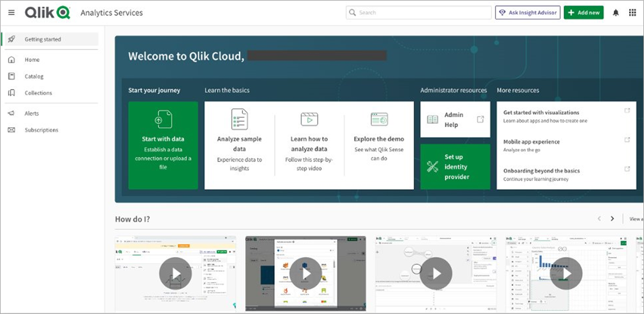Click the search magnifier icon
This screenshot has width=644, height=314.
(x=352, y=13)
